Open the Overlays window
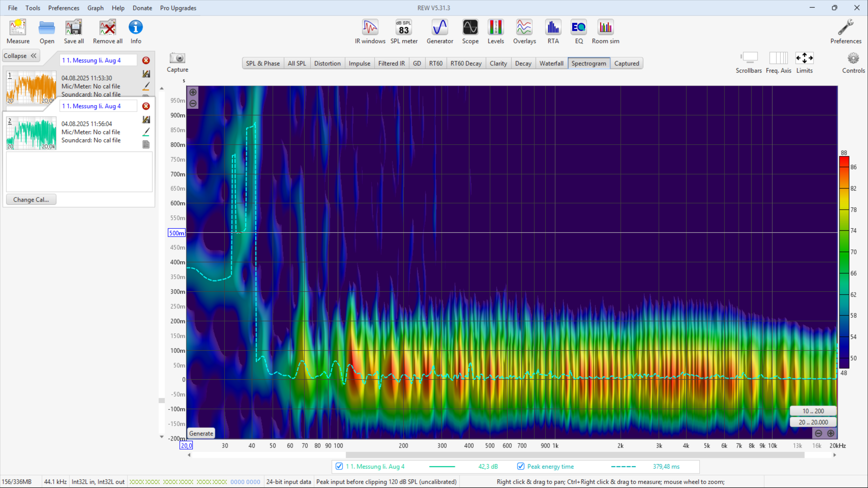 (524, 31)
